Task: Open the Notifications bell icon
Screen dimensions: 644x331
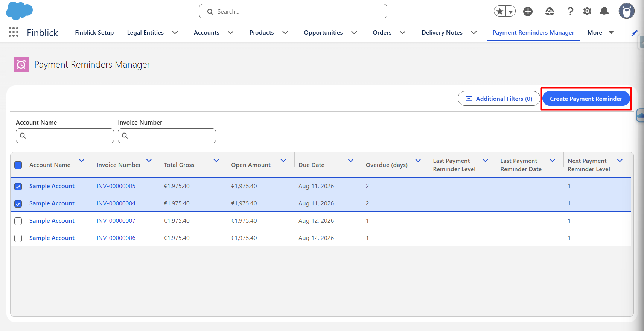Action: (x=604, y=11)
